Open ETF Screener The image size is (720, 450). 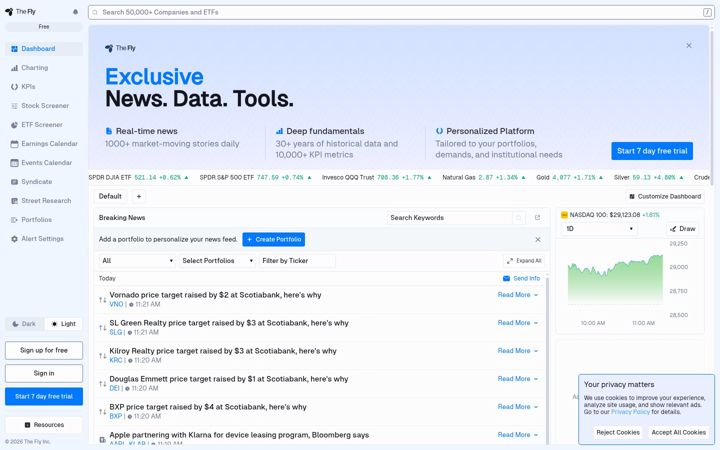[44, 124]
